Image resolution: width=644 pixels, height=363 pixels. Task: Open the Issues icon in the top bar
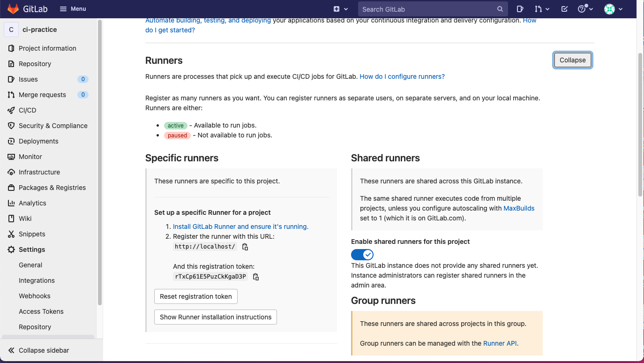[520, 9]
